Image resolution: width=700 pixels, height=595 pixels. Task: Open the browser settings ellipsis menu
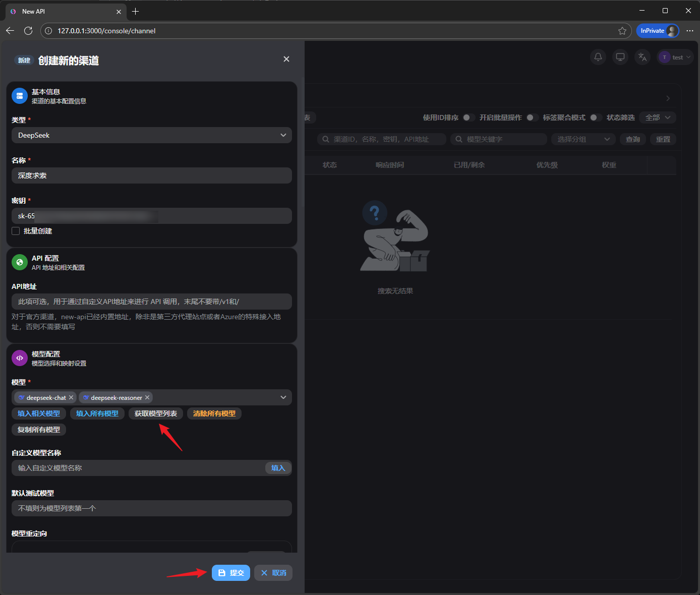coord(690,31)
